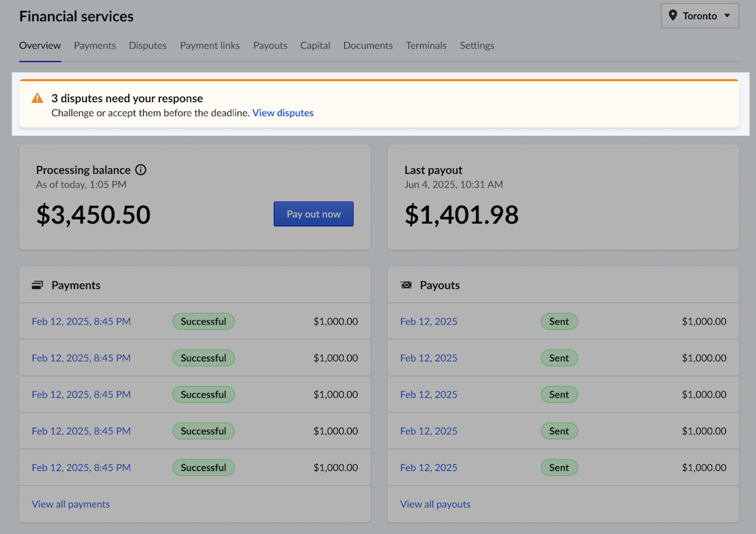Select the Terminals tab
Screen dimensions: 756x534
point(426,46)
